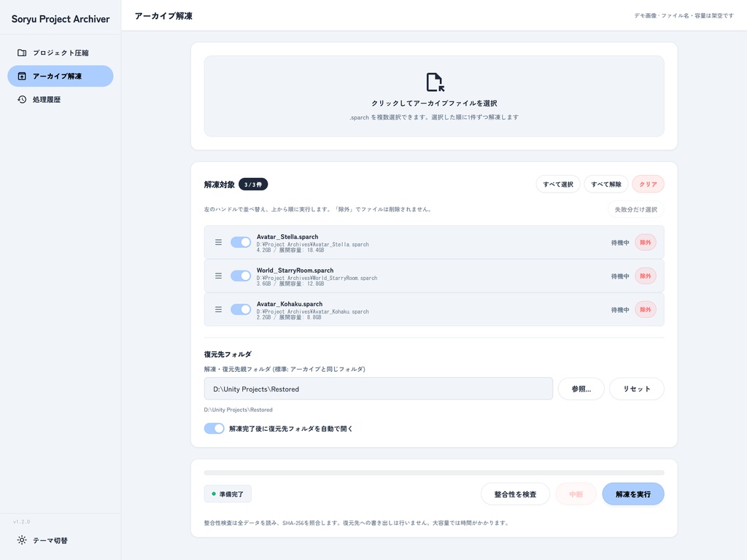Select アーカイブ解凍 in the sidebar
The width and height of the screenshot is (747, 560).
61,76
